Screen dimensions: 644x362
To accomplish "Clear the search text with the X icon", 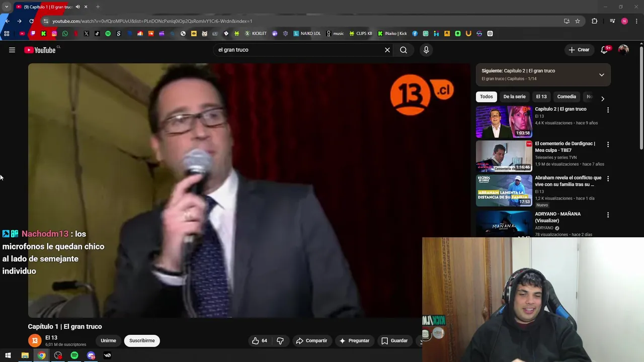I will [x=387, y=50].
